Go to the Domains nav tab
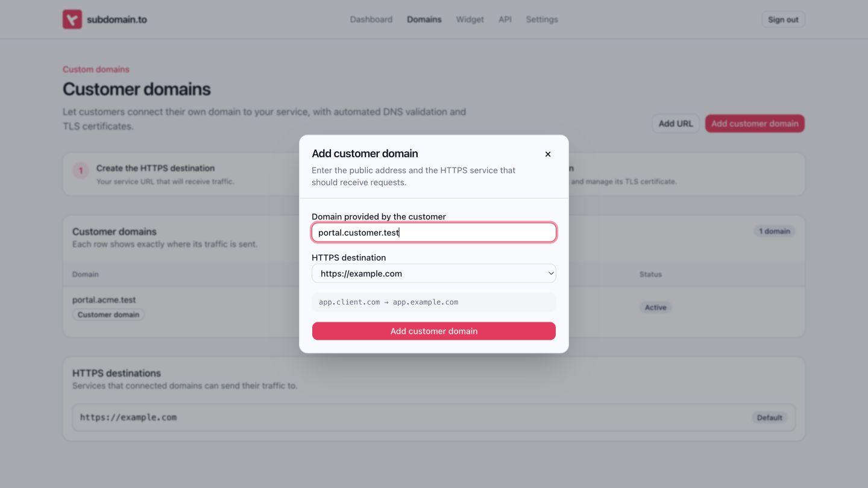Image resolution: width=868 pixels, height=488 pixels. coord(424,19)
